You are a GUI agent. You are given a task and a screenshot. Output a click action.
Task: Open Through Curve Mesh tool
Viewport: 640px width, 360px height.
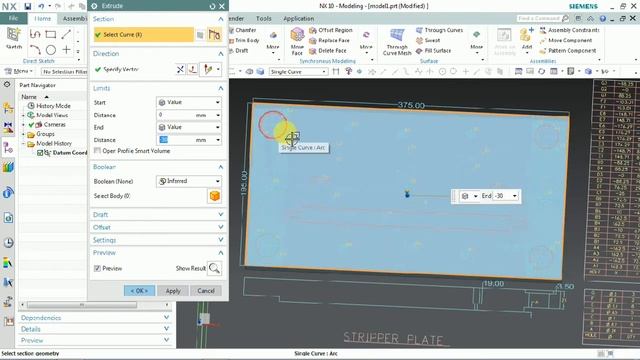pos(397,42)
